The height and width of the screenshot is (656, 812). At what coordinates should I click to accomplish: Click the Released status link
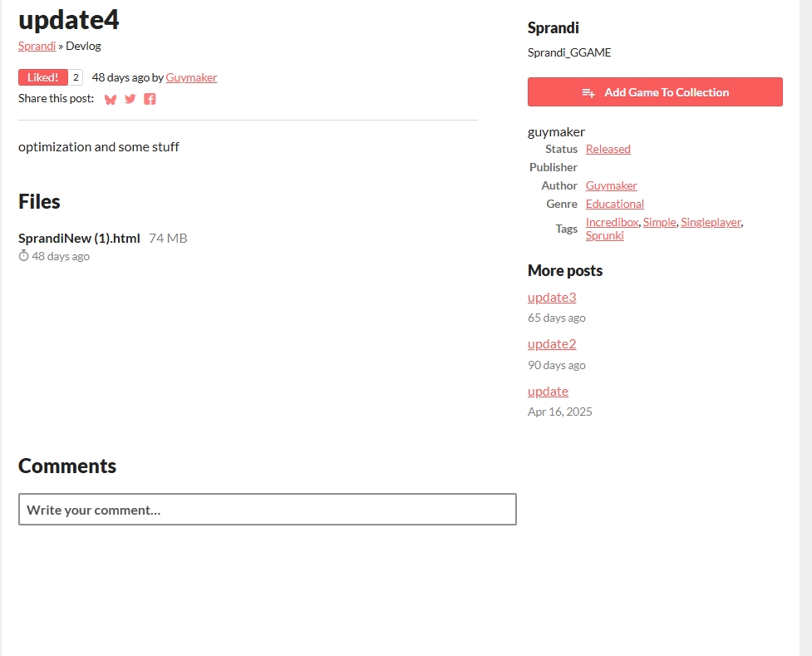[608, 149]
